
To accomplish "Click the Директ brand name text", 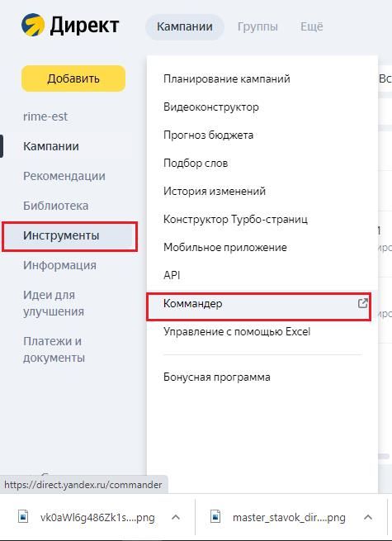I will pyautogui.click(x=84, y=26).
